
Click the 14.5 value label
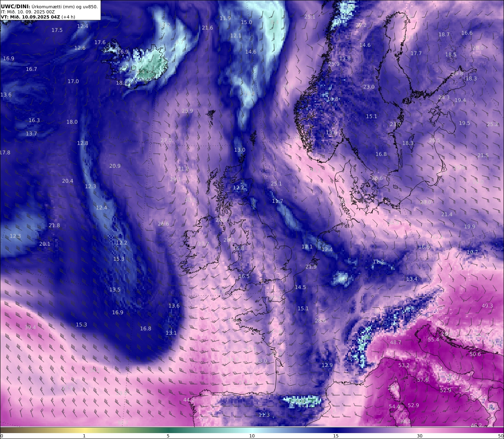(x=300, y=287)
